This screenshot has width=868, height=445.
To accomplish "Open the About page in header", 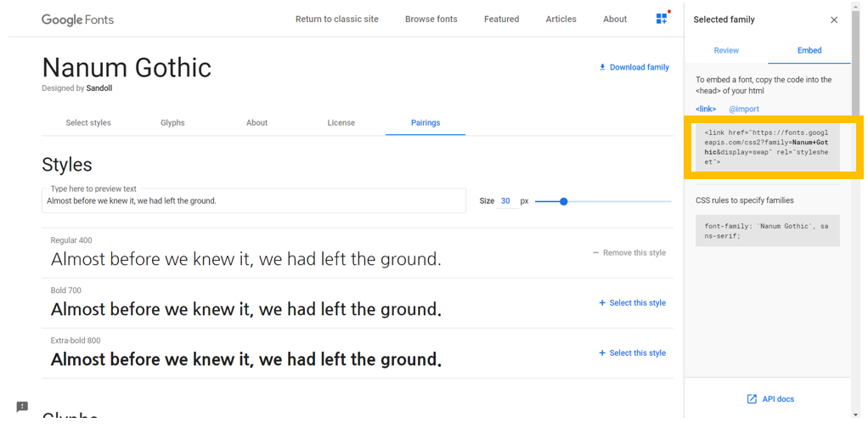I will click(615, 19).
